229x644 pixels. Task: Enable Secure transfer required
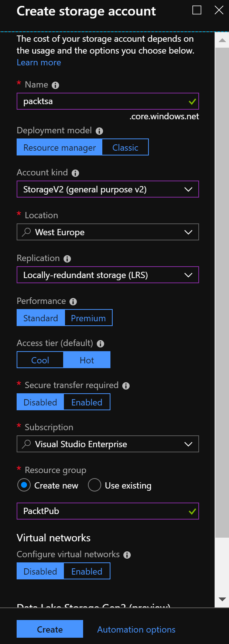[87, 402]
